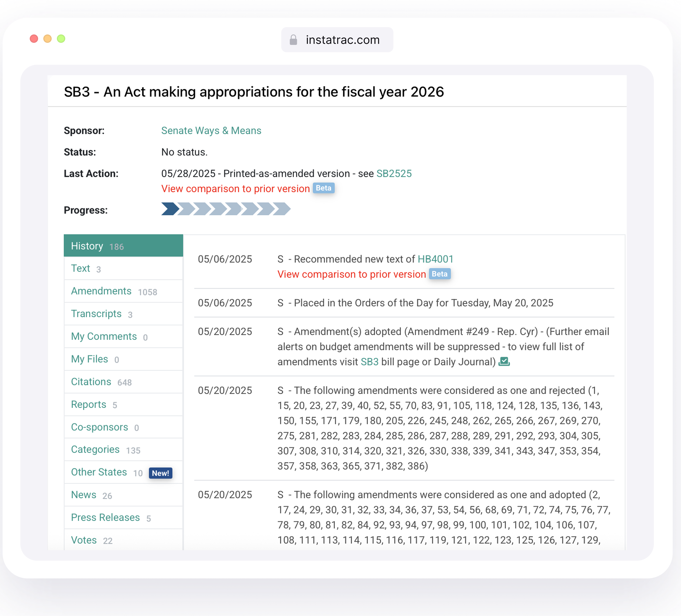The width and height of the screenshot is (681, 616).
Task: Open the History tab
Action: coord(123,246)
